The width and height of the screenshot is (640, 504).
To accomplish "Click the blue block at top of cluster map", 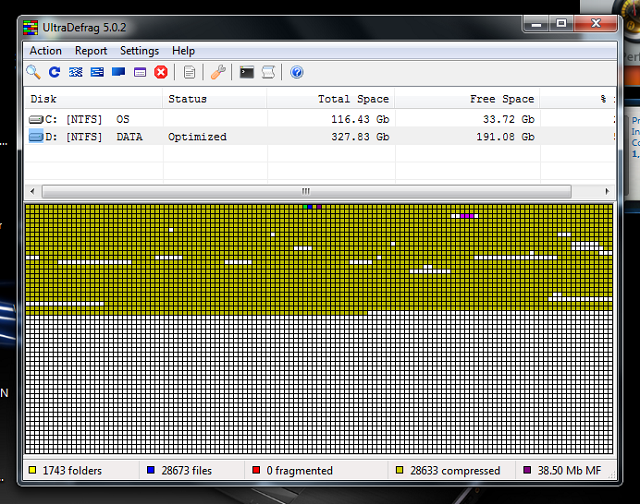I will pyautogui.click(x=310, y=207).
